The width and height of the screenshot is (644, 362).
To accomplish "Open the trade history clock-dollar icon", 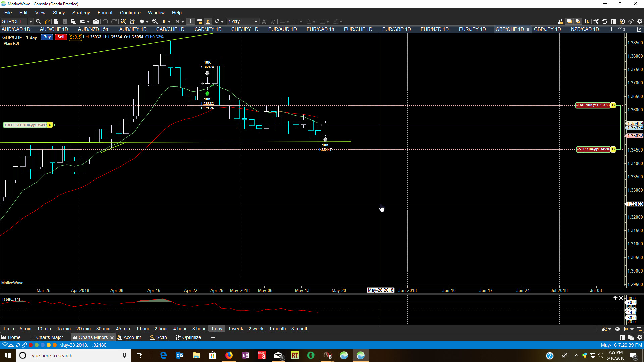I will coord(622,21).
